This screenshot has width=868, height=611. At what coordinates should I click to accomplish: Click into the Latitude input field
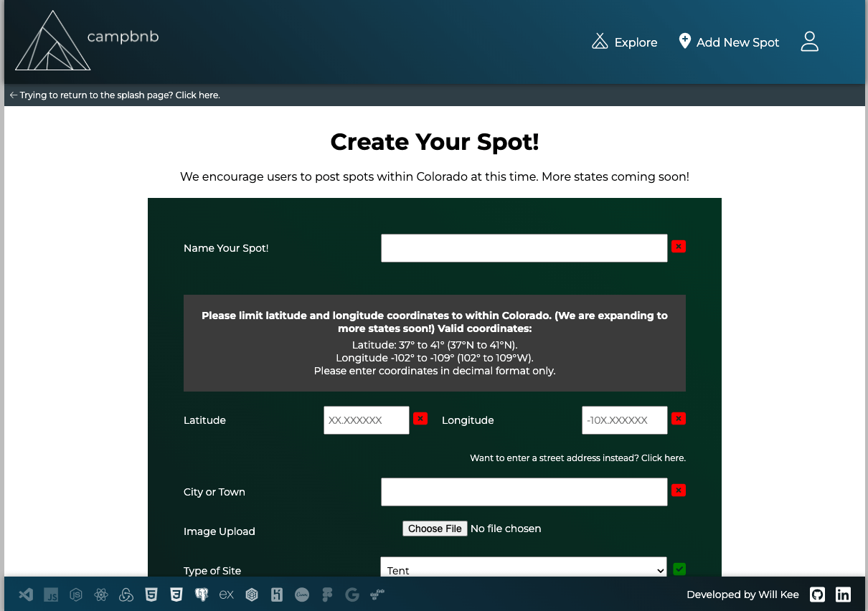(x=366, y=420)
